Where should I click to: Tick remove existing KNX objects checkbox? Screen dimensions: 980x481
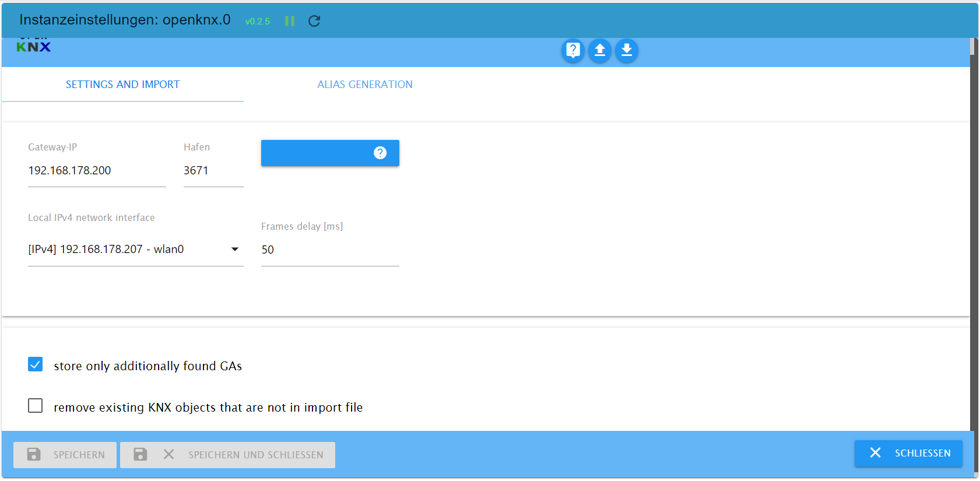pos(36,405)
